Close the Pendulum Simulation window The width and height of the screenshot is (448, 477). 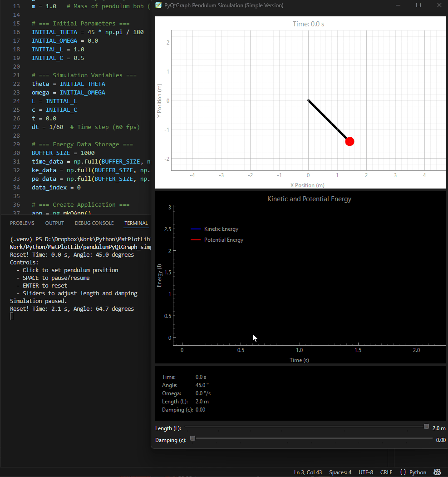pos(439,5)
